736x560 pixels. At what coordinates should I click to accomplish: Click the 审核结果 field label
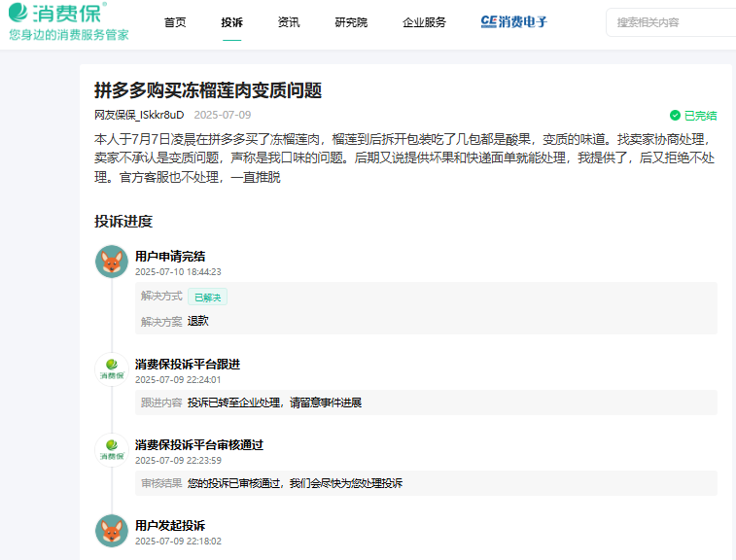[x=161, y=483]
